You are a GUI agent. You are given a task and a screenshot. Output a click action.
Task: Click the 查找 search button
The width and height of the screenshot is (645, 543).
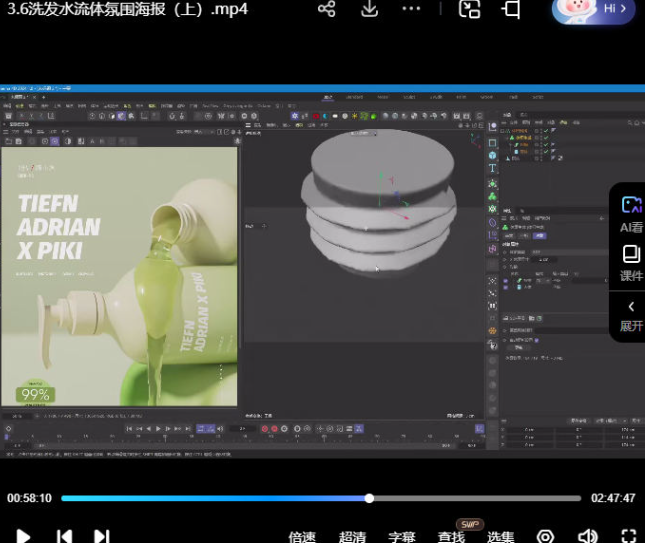pyautogui.click(x=451, y=537)
